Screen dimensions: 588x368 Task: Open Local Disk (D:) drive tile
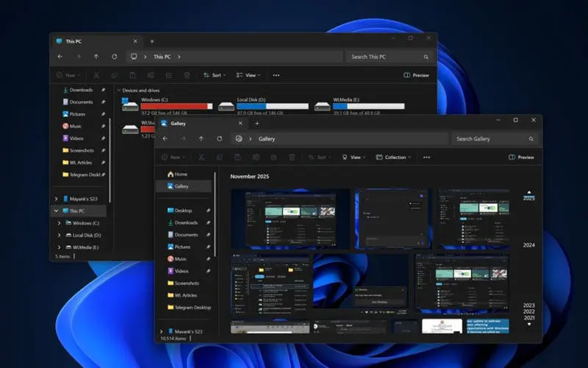tap(263, 106)
